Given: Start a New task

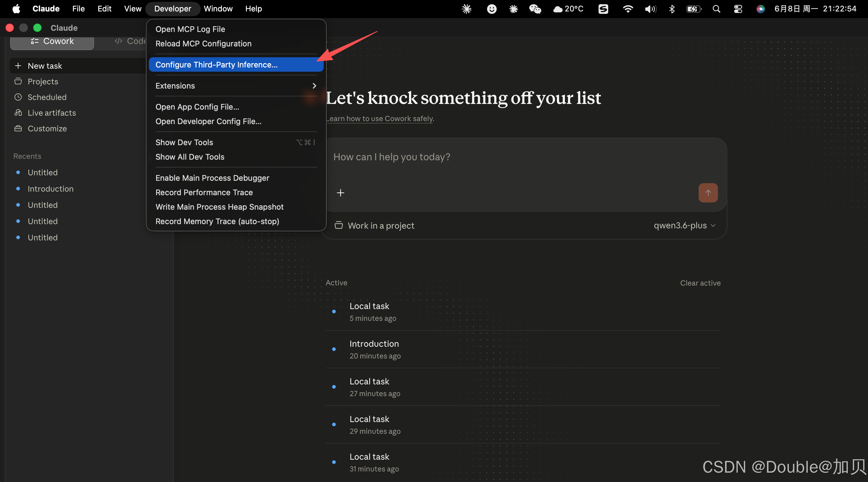Looking at the screenshot, I should click(78, 66).
